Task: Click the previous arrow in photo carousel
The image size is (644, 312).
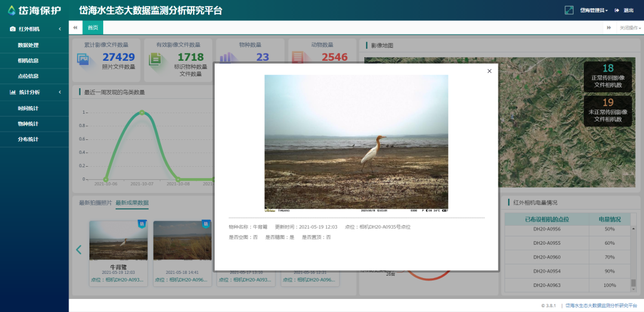Action: pyautogui.click(x=79, y=249)
